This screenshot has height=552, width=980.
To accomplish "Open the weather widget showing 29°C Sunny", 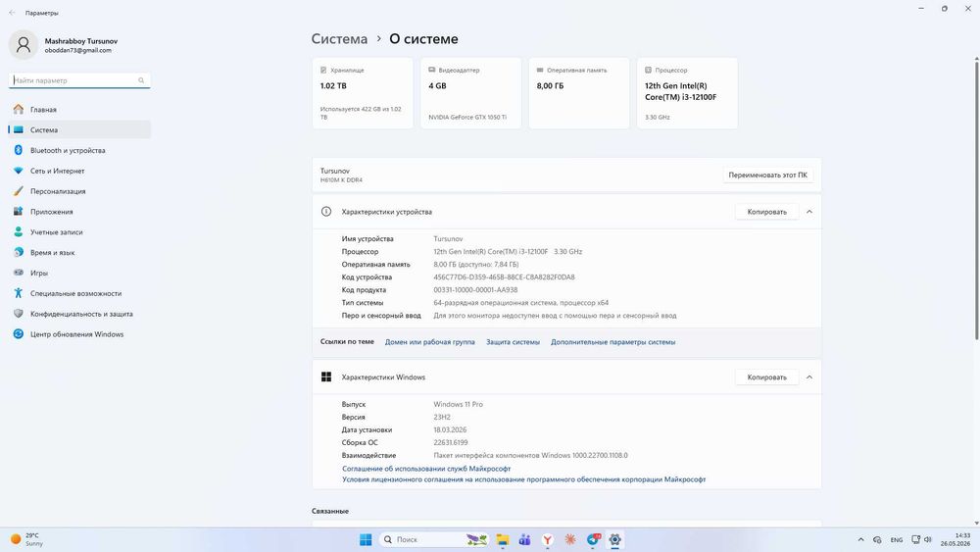I will [x=26, y=539].
